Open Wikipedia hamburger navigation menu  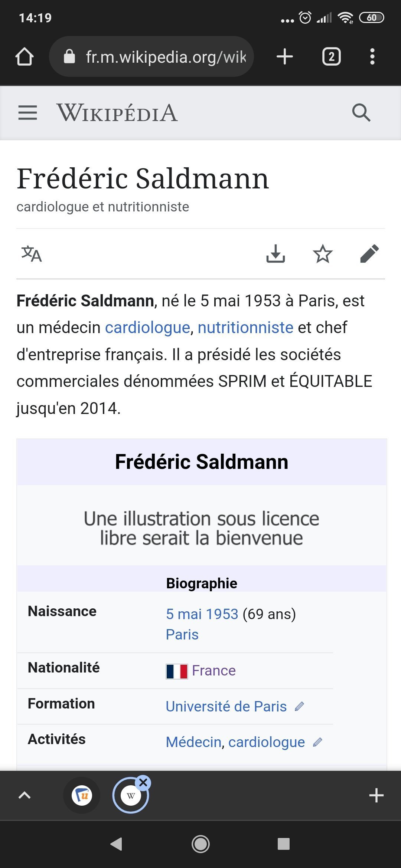[x=27, y=113]
